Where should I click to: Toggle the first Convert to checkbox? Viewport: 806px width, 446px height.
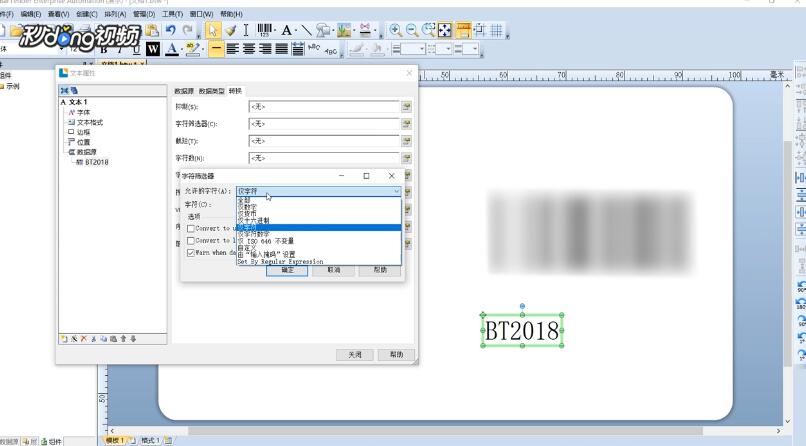tap(191, 228)
